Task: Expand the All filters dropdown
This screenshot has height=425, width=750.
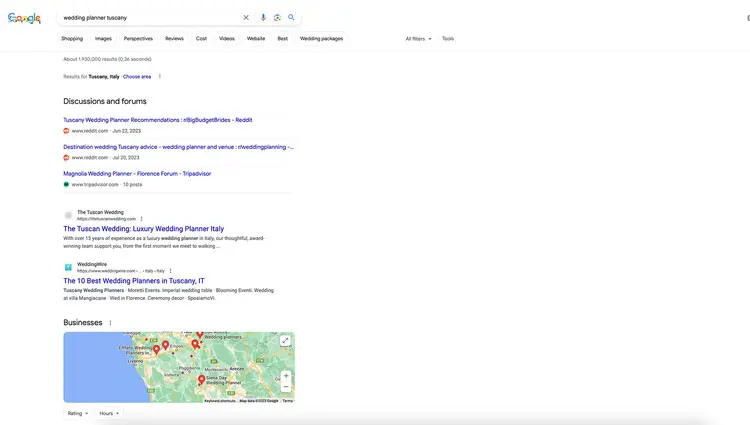Action: (418, 39)
